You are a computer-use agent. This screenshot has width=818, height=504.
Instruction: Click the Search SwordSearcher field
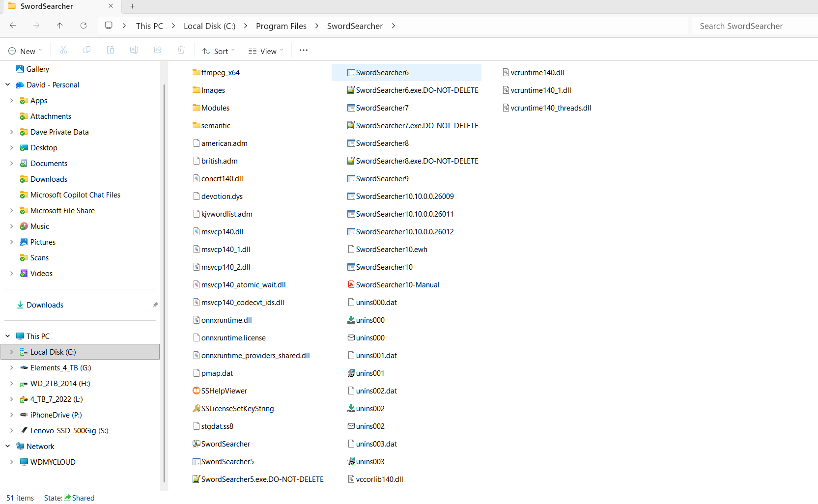pos(754,26)
